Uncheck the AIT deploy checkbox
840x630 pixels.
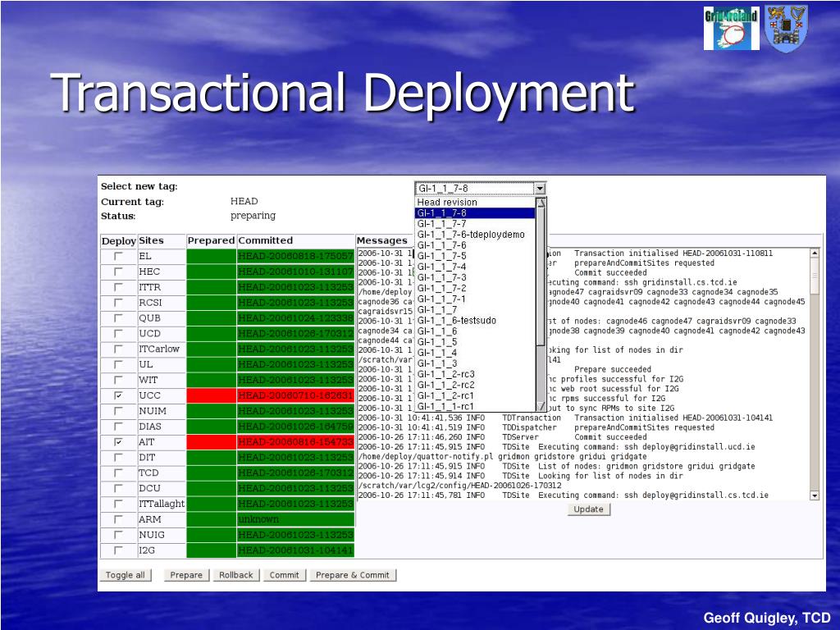coord(118,442)
